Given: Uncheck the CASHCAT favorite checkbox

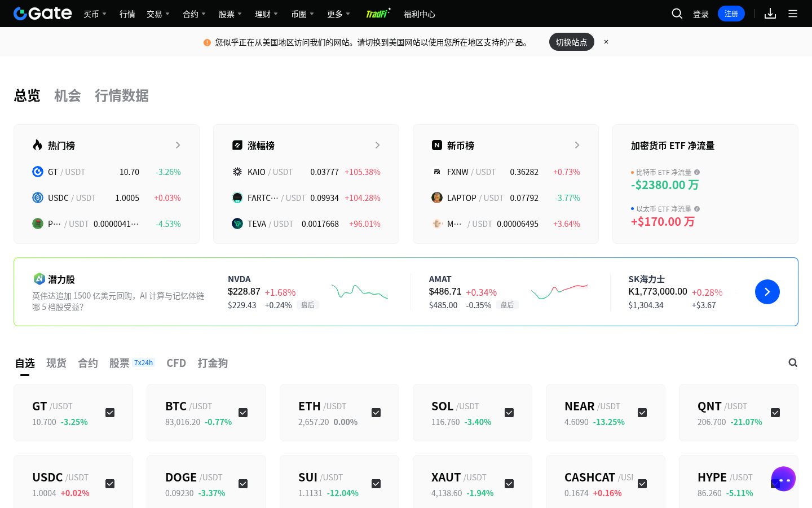Looking at the screenshot, I should tap(642, 484).
